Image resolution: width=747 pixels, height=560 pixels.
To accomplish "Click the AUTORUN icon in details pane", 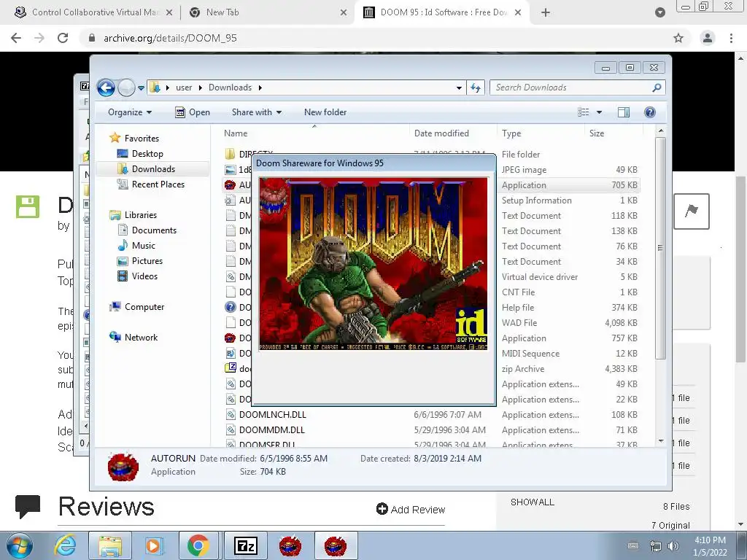I will [123, 466].
